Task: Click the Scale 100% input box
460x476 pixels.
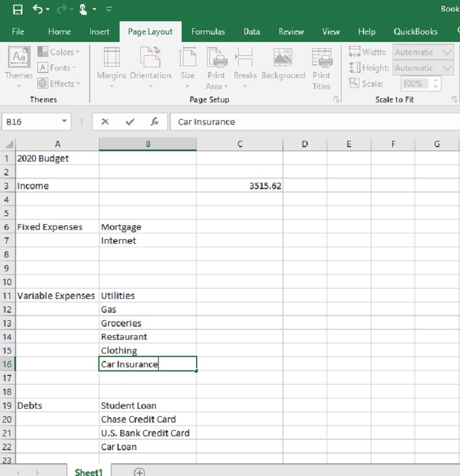Action: tap(415, 84)
